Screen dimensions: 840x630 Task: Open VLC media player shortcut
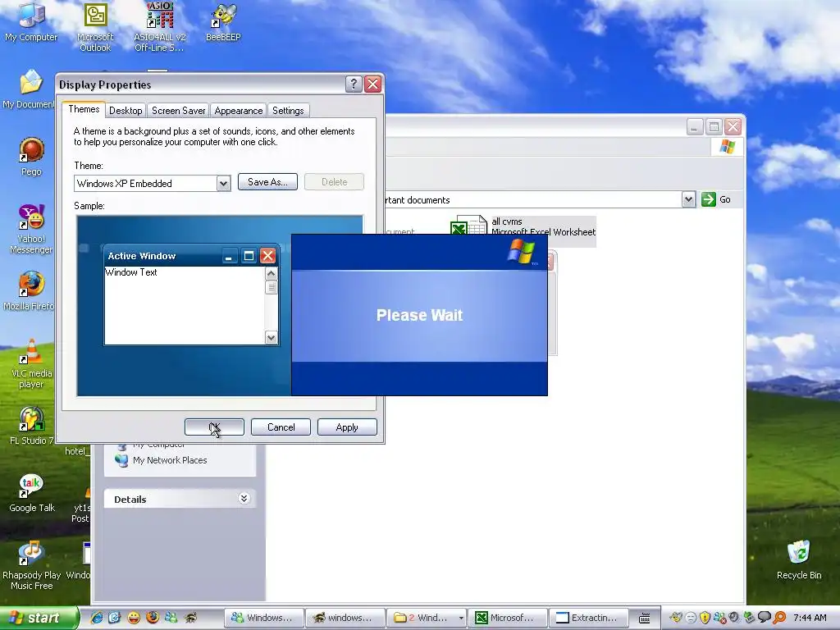(31, 363)
